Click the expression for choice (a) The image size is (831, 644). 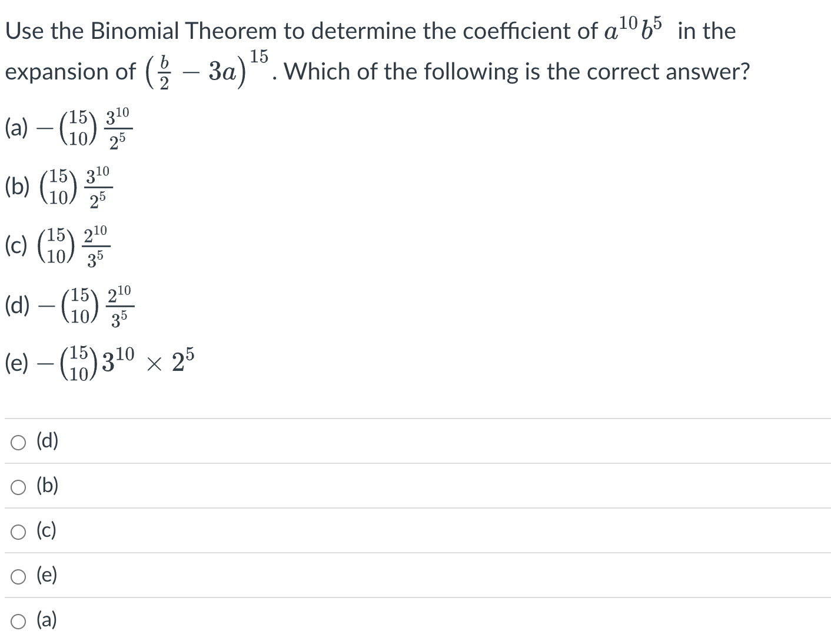pos(68,127)
